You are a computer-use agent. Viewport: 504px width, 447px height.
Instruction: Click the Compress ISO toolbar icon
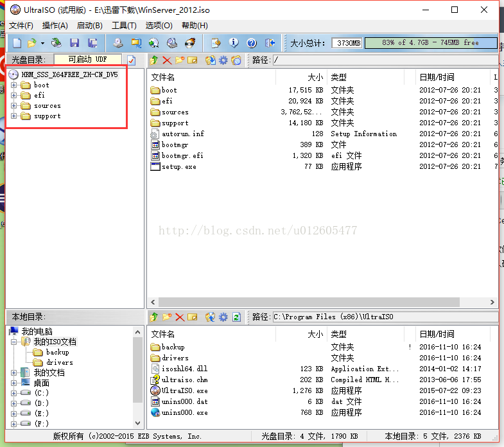pyautogui.click(x=136, y=43)
